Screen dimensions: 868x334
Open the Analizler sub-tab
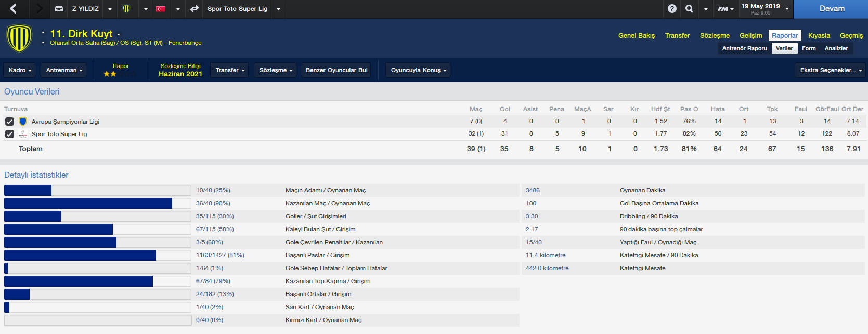coord(836,48)
